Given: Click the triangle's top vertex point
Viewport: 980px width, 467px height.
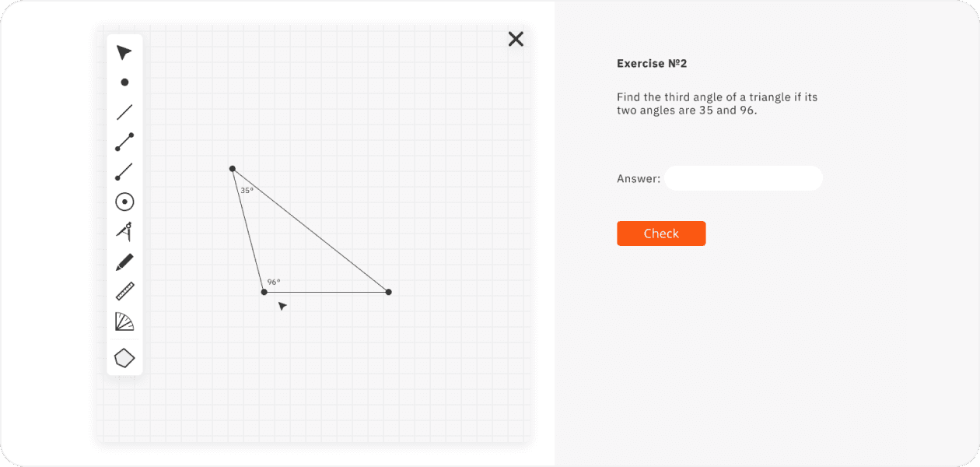Looking at the screenshot, I should point(233,168).
